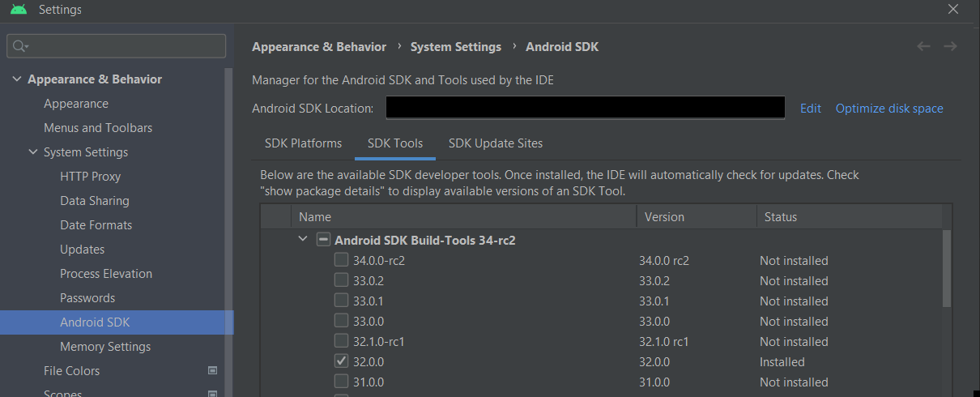Click the Edit link for SDK location
Viewport: 980px width, 397px height.
pyautogui.click(x=811, y=108)
